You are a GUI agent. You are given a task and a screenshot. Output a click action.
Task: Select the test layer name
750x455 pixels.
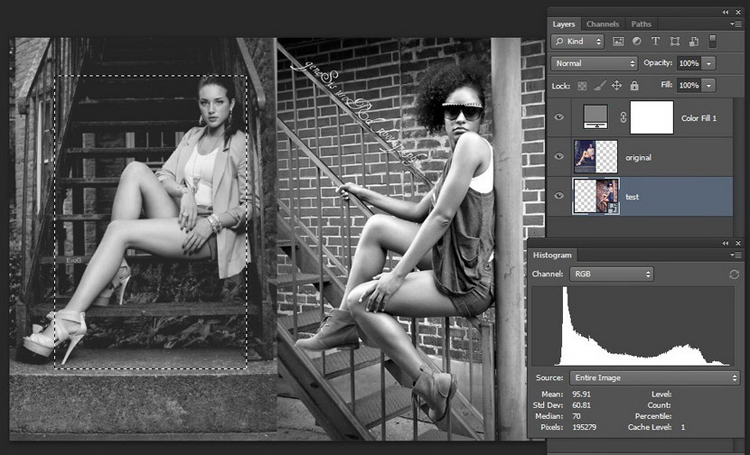(632, 197)
